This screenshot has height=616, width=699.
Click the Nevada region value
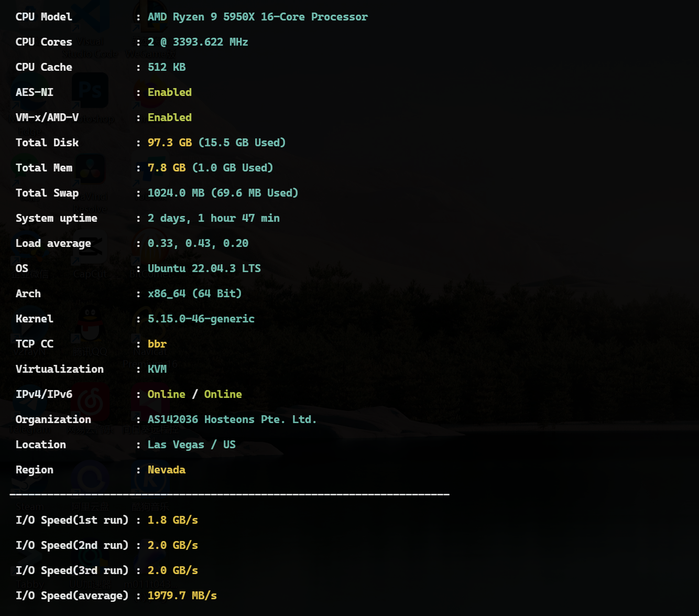(166, 470)
